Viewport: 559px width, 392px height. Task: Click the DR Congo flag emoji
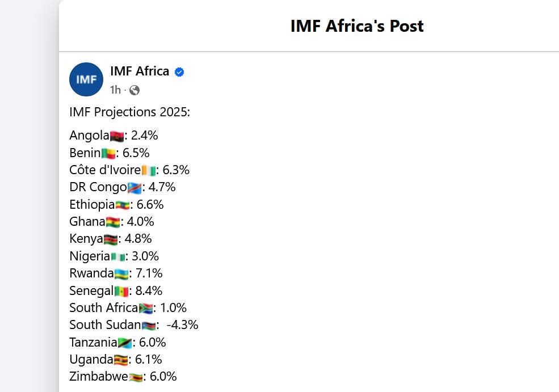(x=135, y=188)
